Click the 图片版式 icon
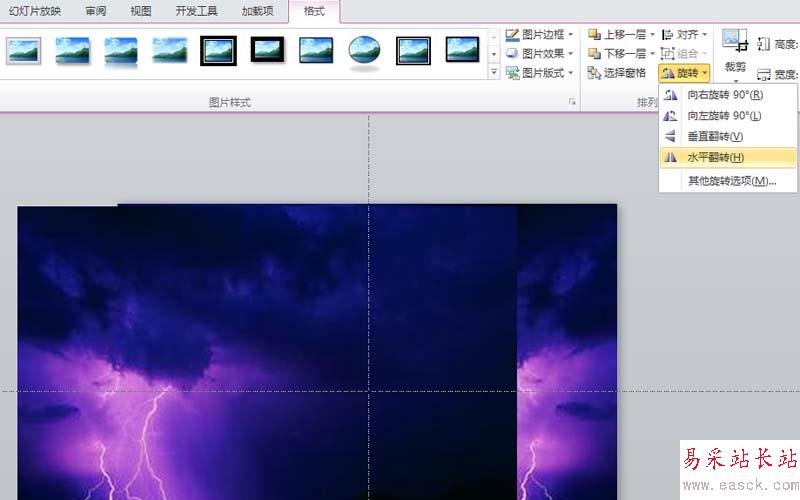 (x=512, y=73)
